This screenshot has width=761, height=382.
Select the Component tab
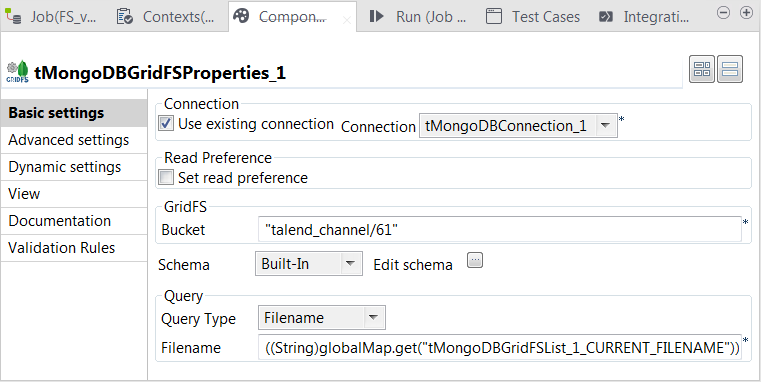click(292, 17)
